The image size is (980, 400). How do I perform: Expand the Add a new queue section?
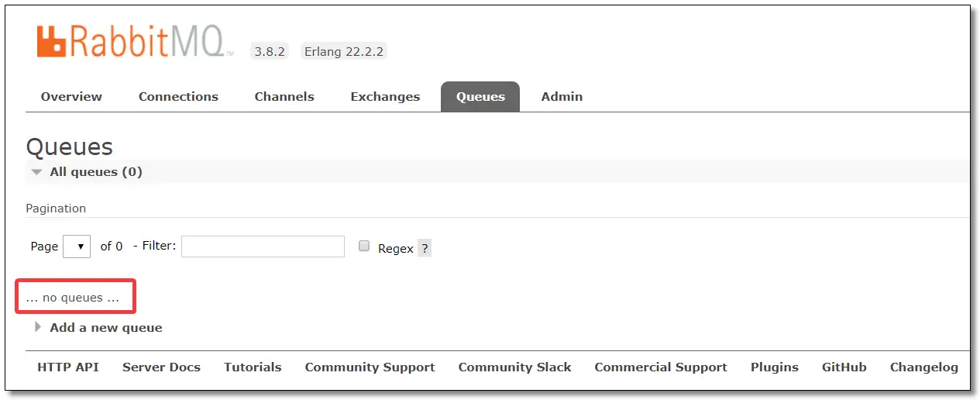[x=98, y=328]
